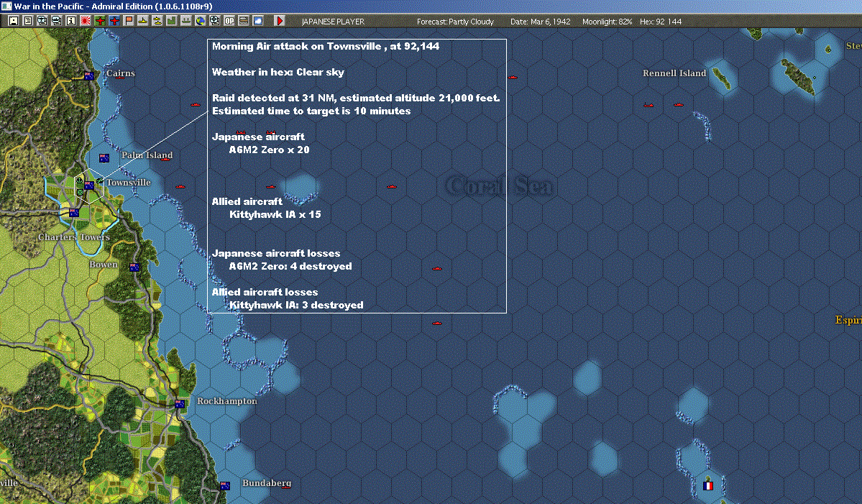862x504 pixels.
Task: Click the green aircraft icon in Townsville hex
Action: (99, 180)
